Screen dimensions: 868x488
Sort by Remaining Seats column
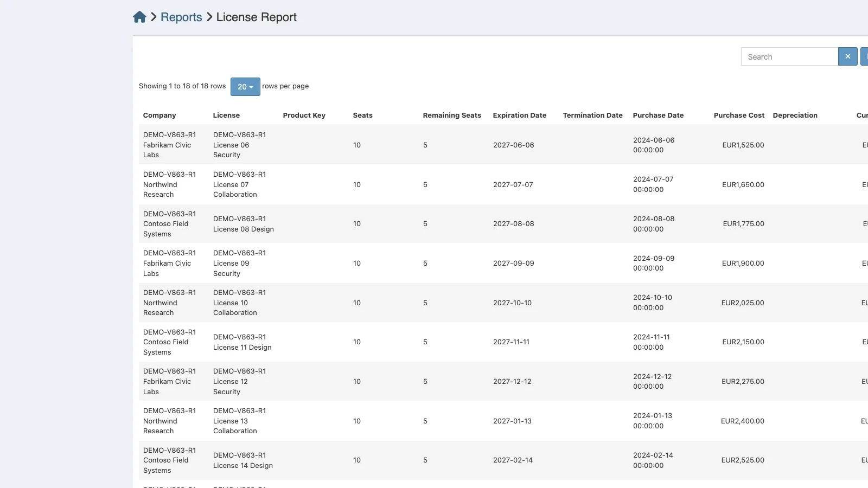pyautogui.click(x=452, y=115)
